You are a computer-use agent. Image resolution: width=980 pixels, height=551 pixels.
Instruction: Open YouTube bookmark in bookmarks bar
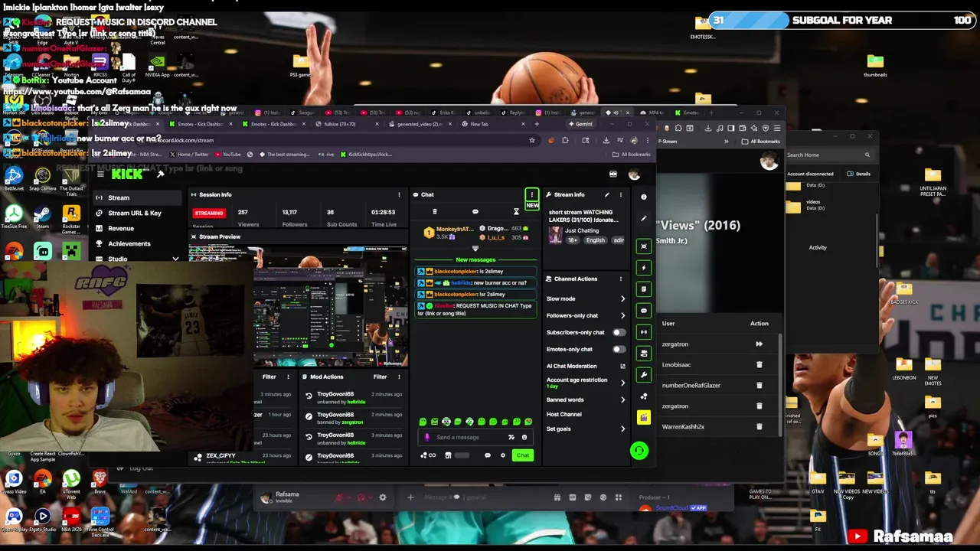coord(228,155)
